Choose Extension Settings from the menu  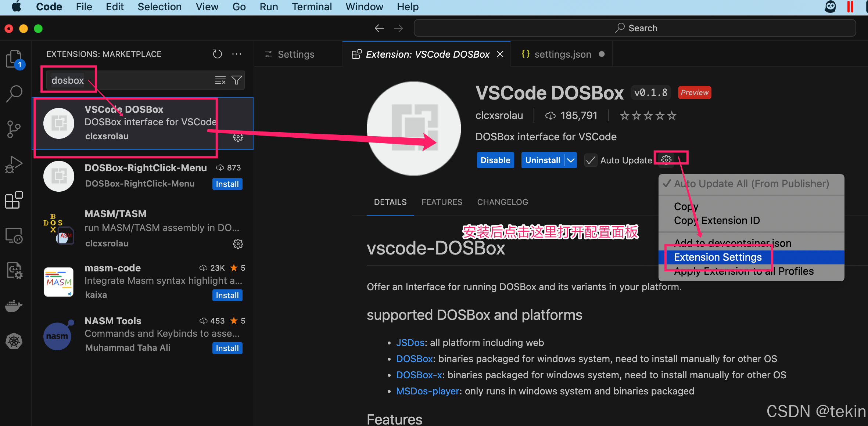pyautogui.click(x=751, y=257)
